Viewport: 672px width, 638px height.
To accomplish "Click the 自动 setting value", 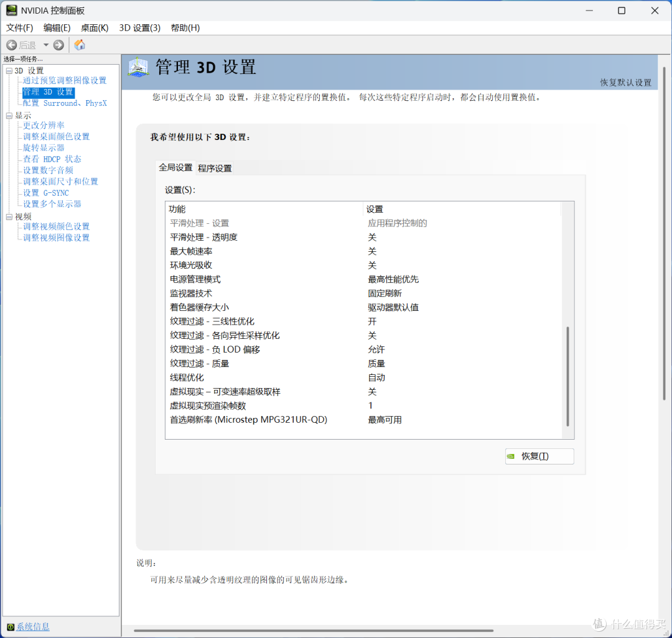I will [376, 377].
